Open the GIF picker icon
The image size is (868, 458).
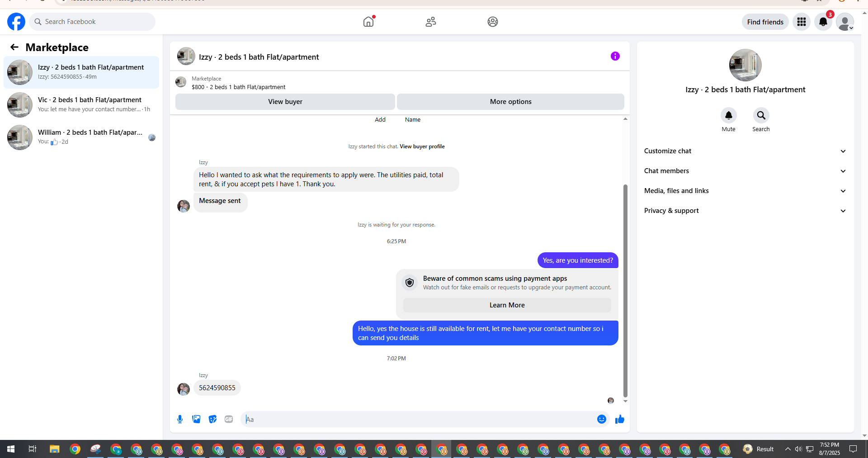click(x=229, y=419)
